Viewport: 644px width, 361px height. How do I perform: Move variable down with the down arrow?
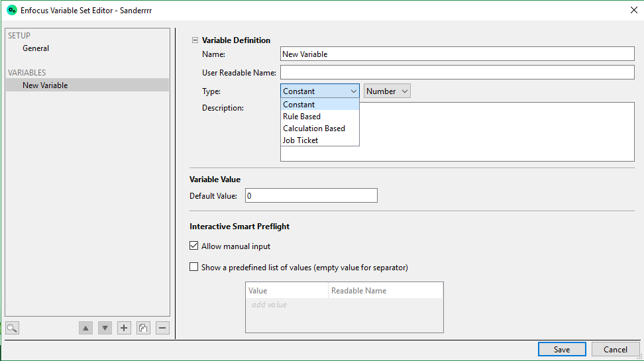105,328
